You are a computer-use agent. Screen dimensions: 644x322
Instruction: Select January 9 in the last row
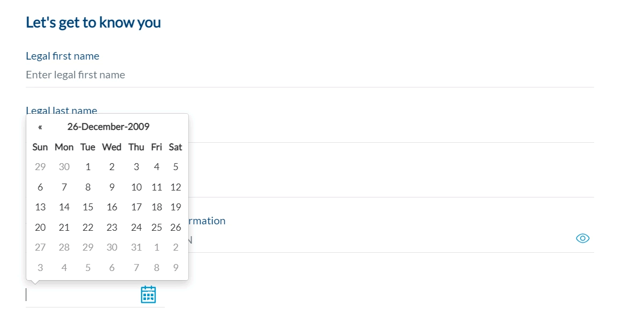coord(175,267)
